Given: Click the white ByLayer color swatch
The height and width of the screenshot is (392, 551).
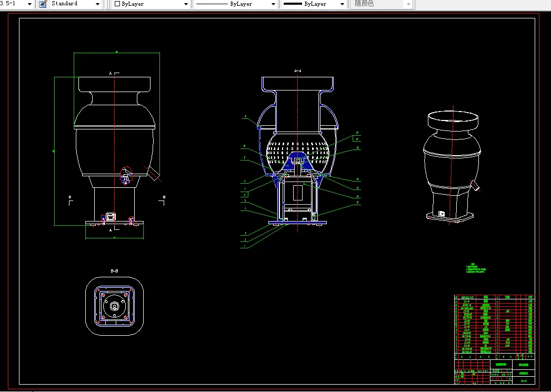Looking at the screenshot, I should click(117, 4).
